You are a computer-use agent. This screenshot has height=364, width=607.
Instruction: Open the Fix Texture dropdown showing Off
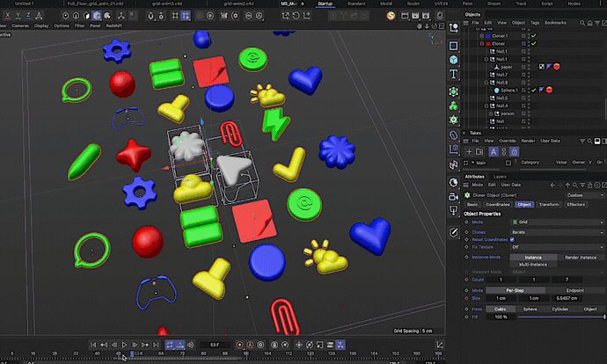(558, 247)
